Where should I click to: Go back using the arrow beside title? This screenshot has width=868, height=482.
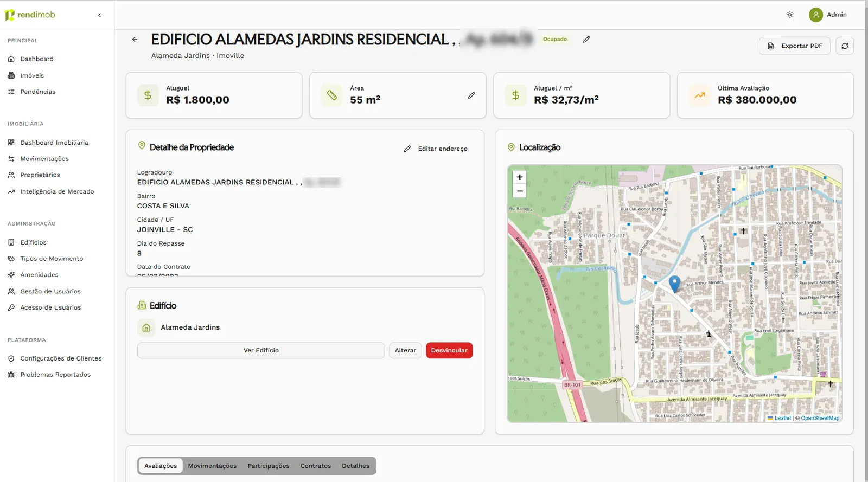pos(135,39)
